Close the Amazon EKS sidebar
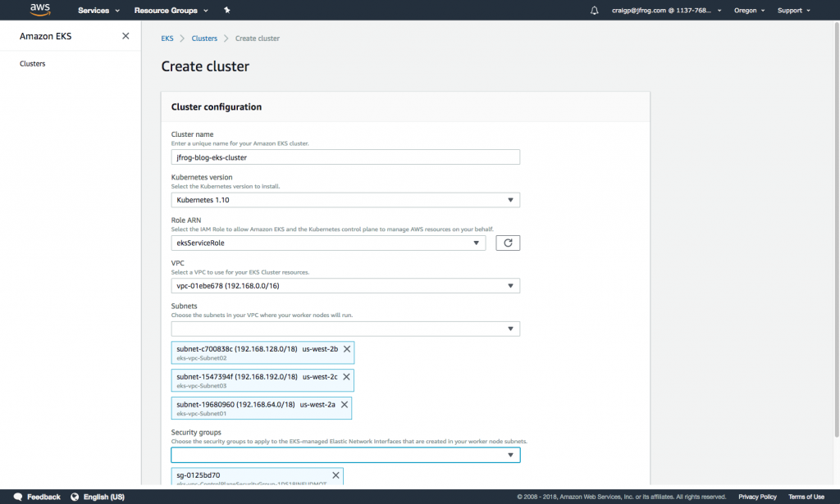The image size is (840, 504). tap(127, 36)
